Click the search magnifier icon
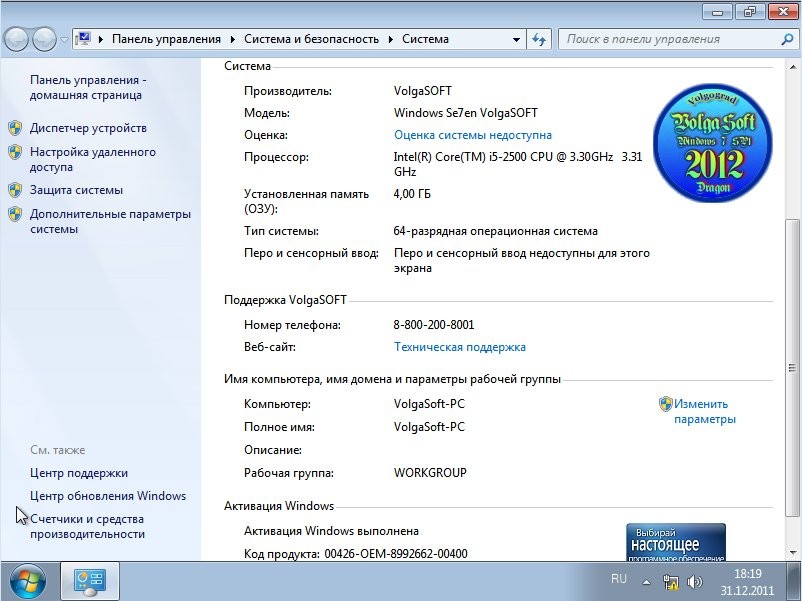Image resolution: width=802 pixels, height=601 pixels. pos(786,39)
